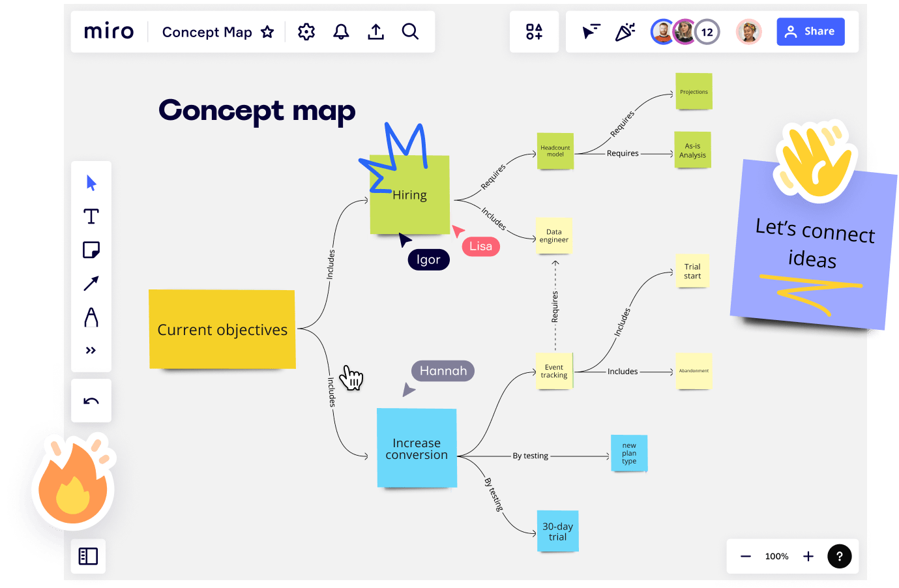Select the cursor selection tool
The height and width of the screenshot is (588, 899).
click(x=91, y=183)
